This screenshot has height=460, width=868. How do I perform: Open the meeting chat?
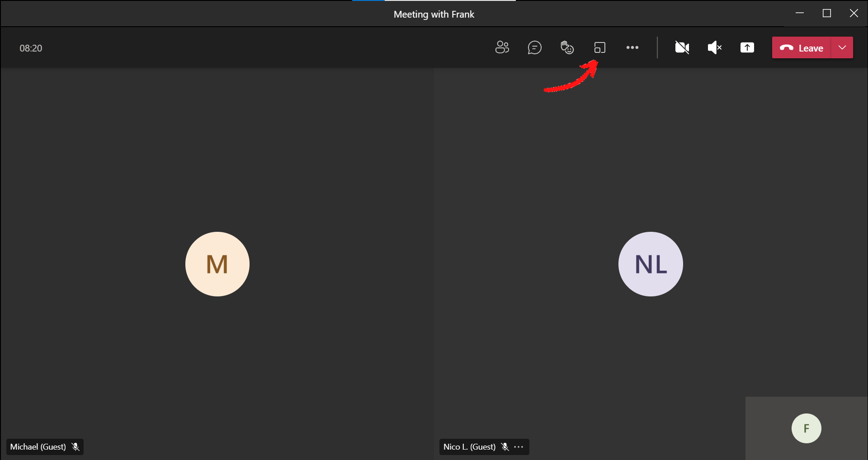[534, 47]
